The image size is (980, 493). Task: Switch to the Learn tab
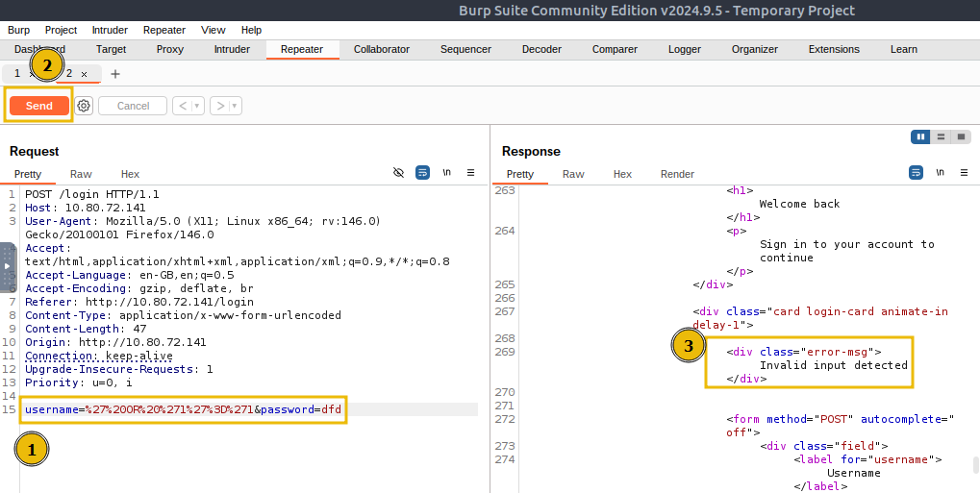[x=904, y=49]
